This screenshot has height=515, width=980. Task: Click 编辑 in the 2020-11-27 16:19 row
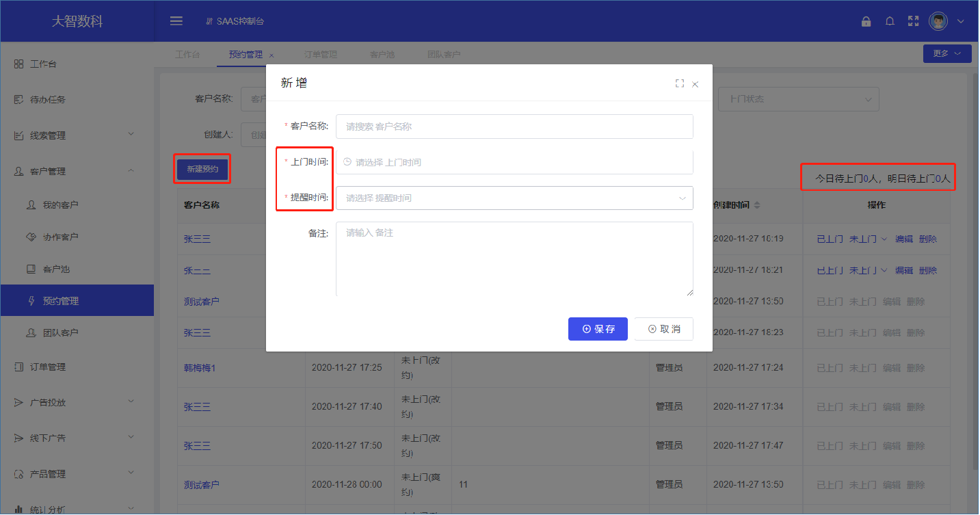pos(904,239)
